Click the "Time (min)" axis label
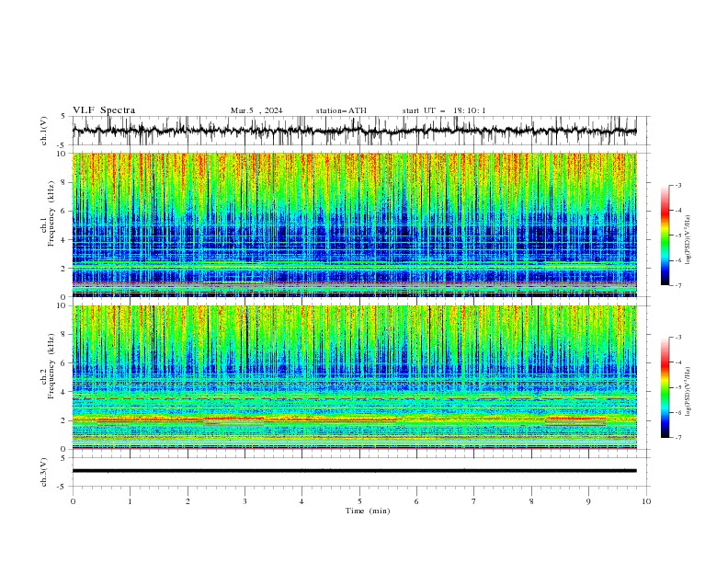The image size is (728, 563). click(x=368, y=511)
